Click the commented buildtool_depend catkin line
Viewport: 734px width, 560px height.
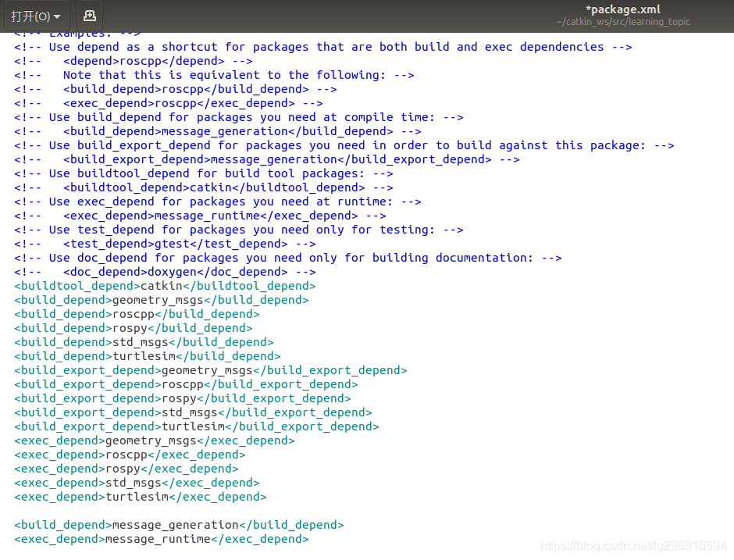(204, 187)
